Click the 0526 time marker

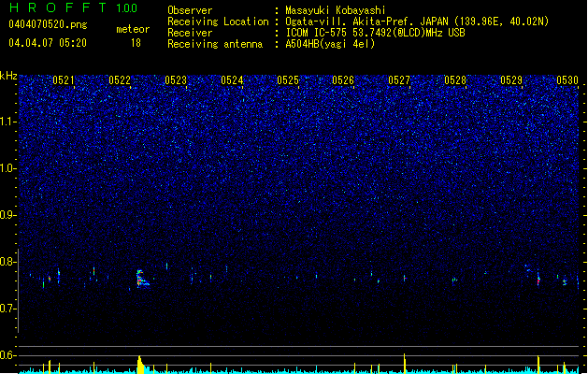tap(343, 80)
